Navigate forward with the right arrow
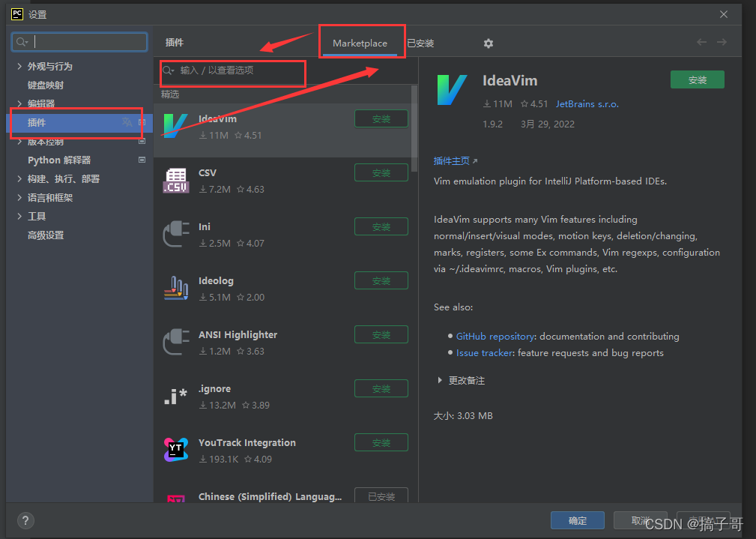Viewport: 756px width, 539px height. [722, 43]
